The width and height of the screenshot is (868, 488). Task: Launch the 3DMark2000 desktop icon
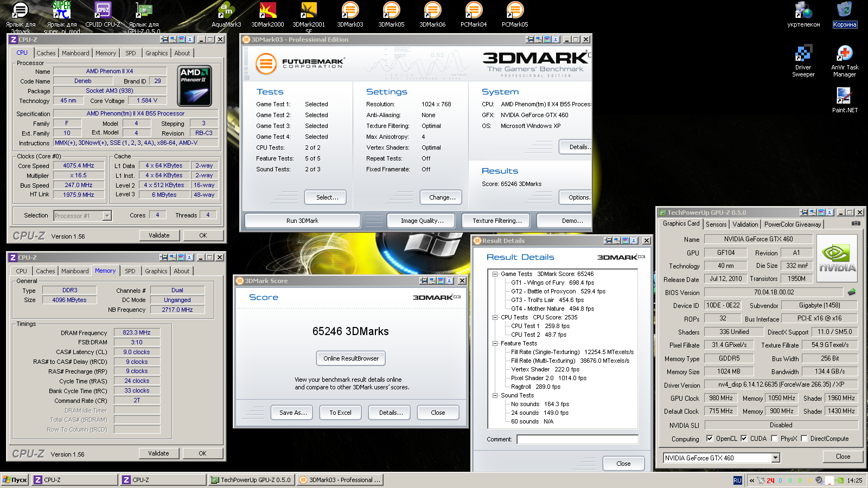click(267, 15)
